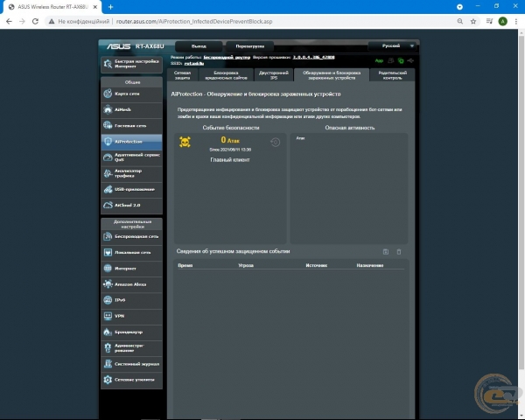Screen dimensions: 525x420
Task: Click the Угроза column header
Action: click(246, 265)
